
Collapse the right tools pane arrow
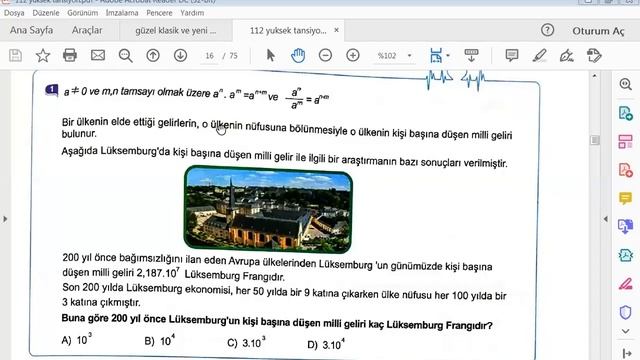point(606,219)
